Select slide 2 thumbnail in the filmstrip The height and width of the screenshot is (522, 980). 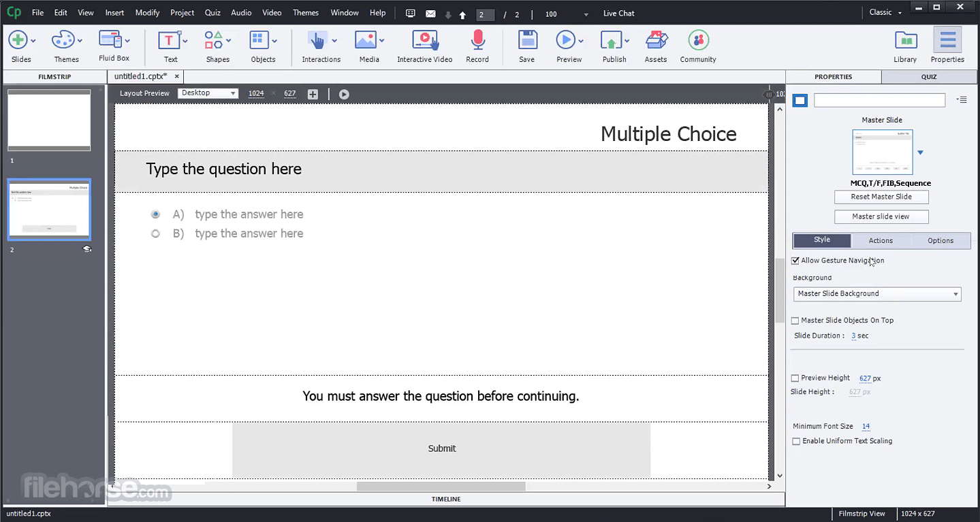tap(49, 210)
